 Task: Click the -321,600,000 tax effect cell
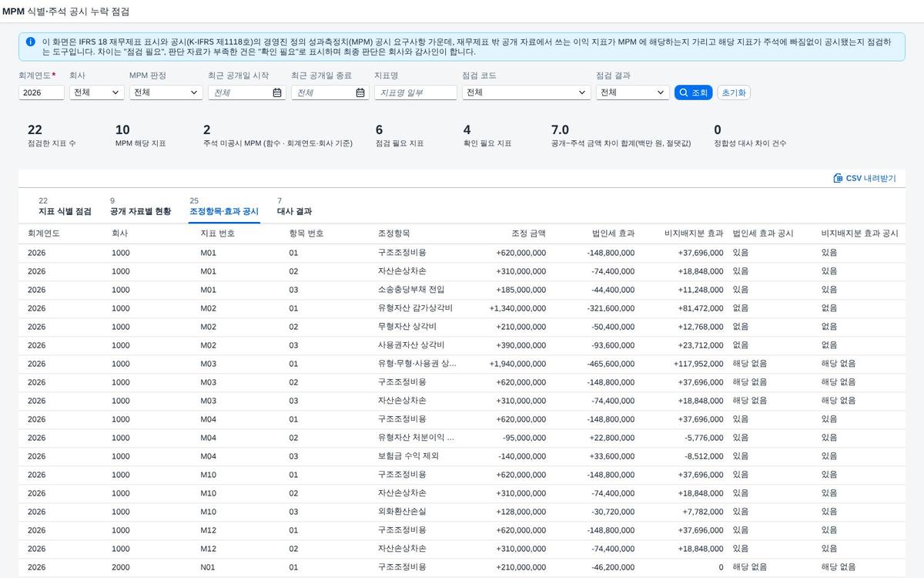coord(611,308)
